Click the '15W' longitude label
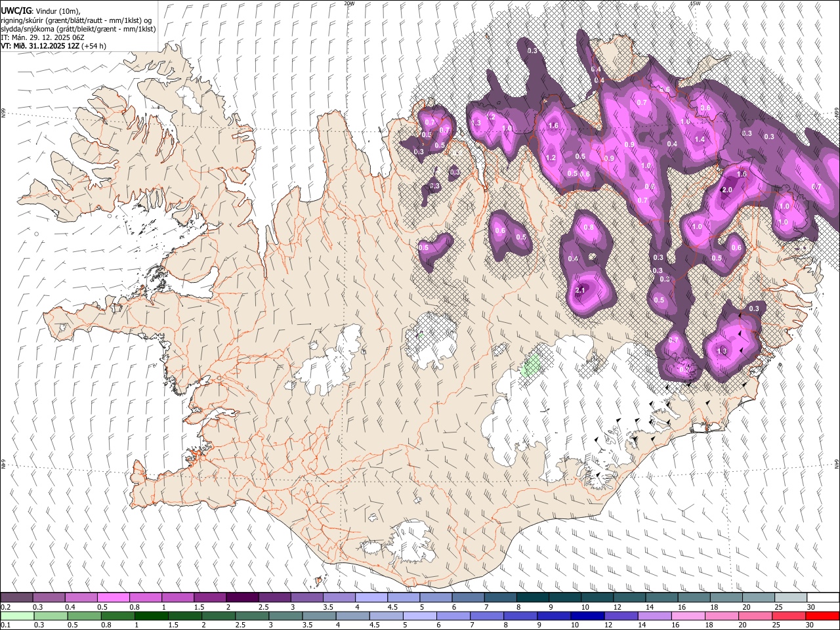This screenshot has width=840, height=630. click(695, 3)
